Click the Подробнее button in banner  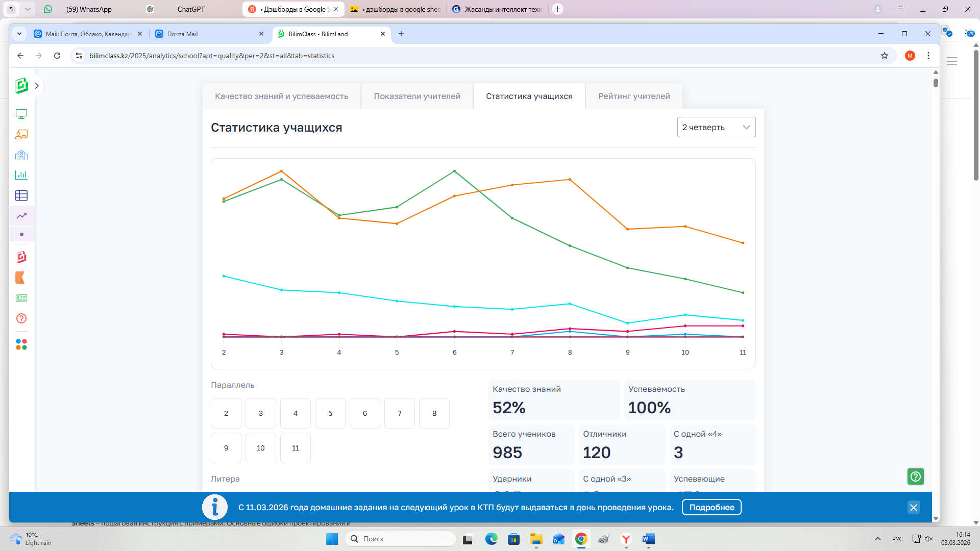tap(711, 507)
